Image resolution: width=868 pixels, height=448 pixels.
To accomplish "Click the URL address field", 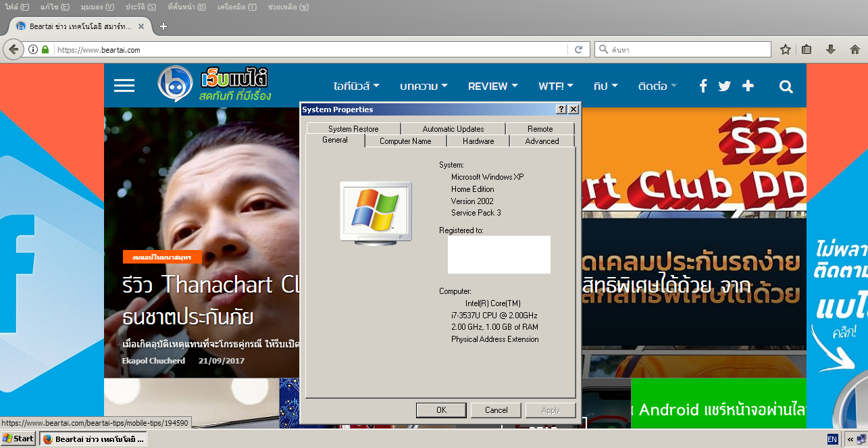I will pyautogui.click(x=311, y=49).
